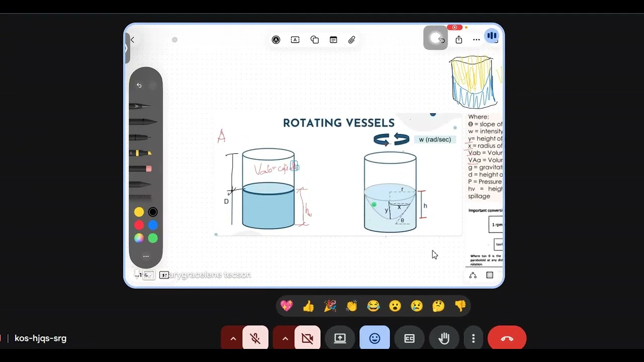Send the sparkling heart reaction

pos(287,306)
